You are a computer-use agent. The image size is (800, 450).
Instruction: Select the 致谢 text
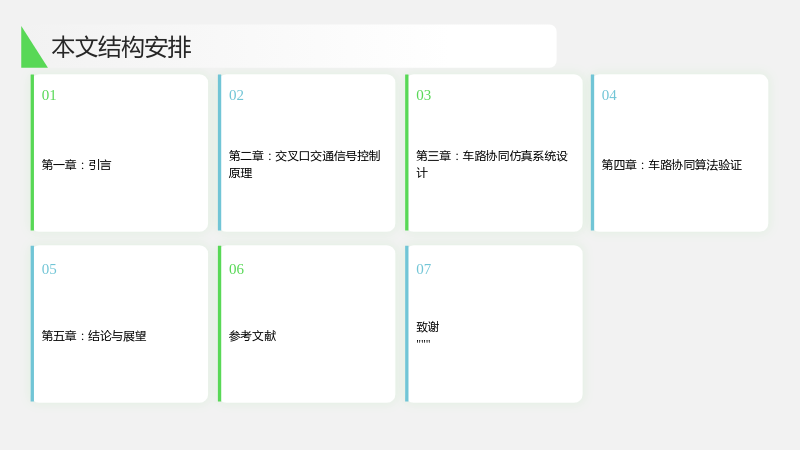click(x=428, y=327)
